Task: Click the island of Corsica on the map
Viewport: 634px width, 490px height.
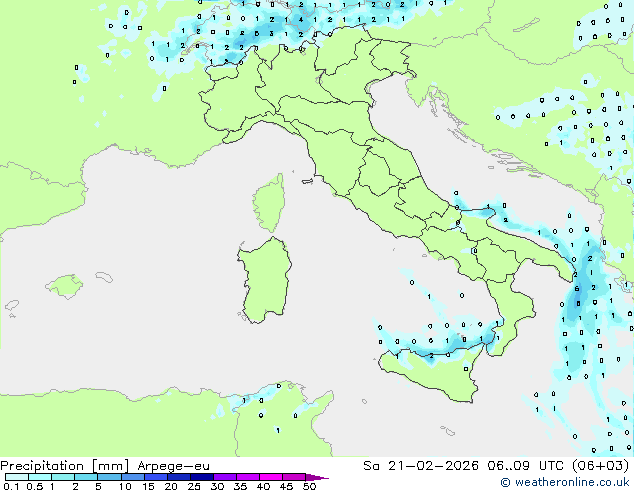Action: pyautogui.click(x=269, y=203)
